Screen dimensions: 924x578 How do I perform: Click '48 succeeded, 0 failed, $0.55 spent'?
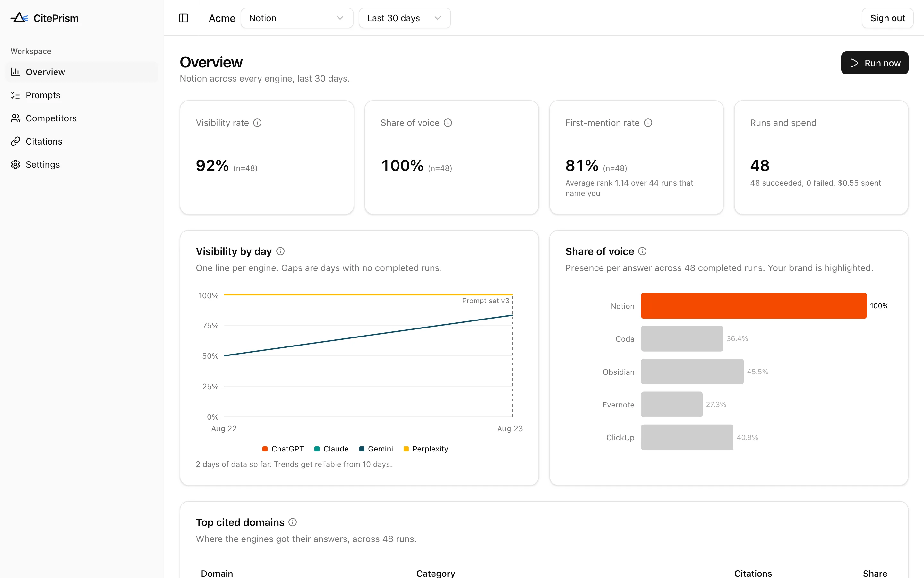[x=816, y=183]
